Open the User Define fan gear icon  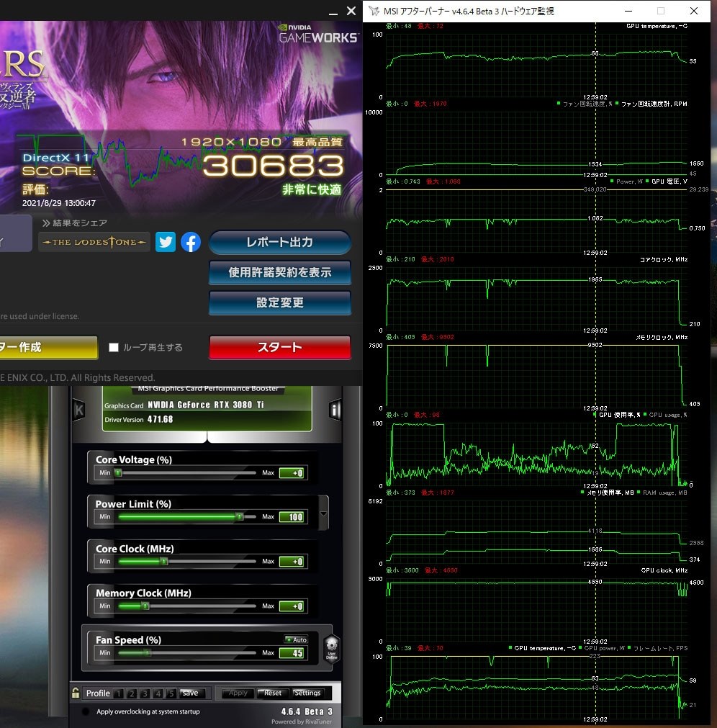pyautogui.click(x=331, y=648)
